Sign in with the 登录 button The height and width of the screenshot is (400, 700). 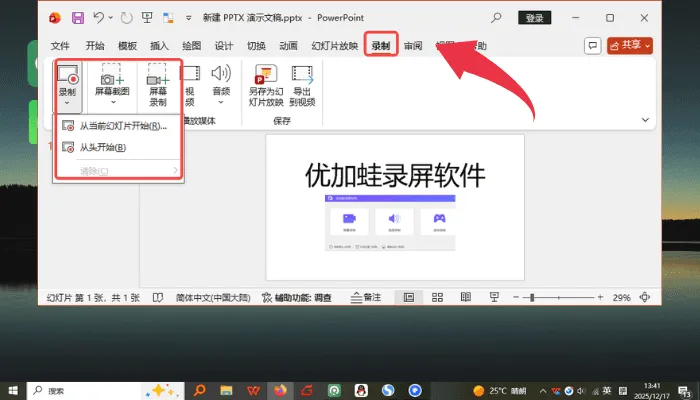(x=534, y=18)
